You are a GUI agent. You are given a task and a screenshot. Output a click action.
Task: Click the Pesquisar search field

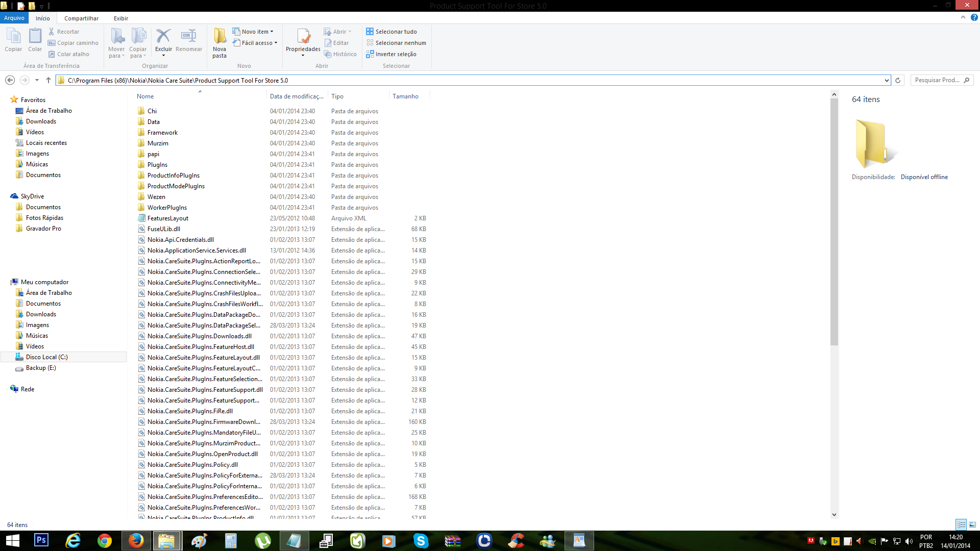937,80
